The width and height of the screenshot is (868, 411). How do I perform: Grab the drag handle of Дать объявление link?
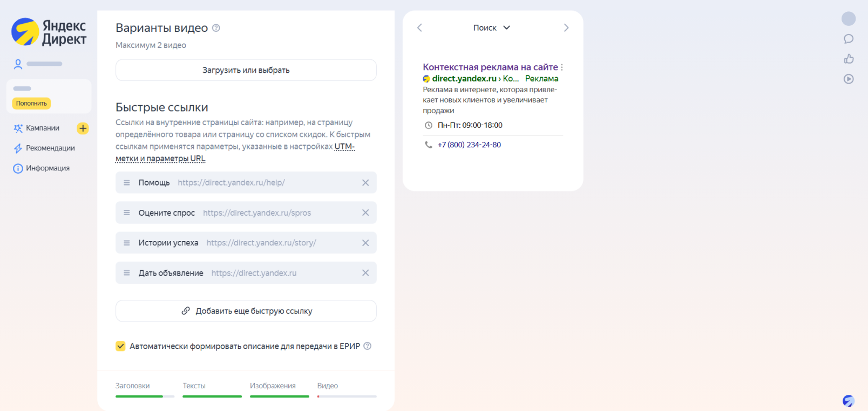127,273
